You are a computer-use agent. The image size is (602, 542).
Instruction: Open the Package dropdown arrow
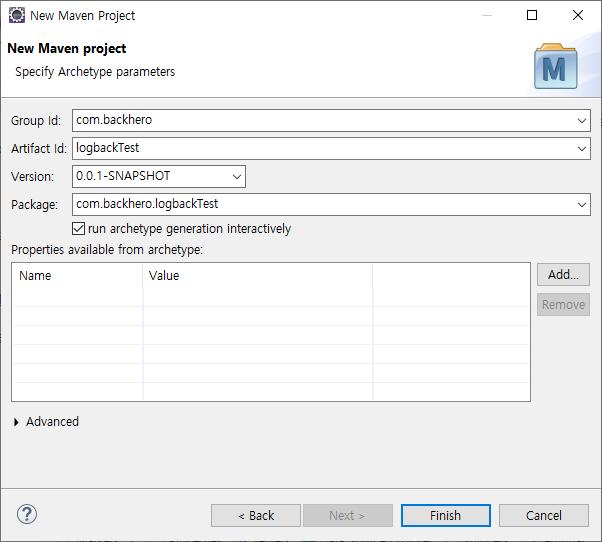pos(581,205)
